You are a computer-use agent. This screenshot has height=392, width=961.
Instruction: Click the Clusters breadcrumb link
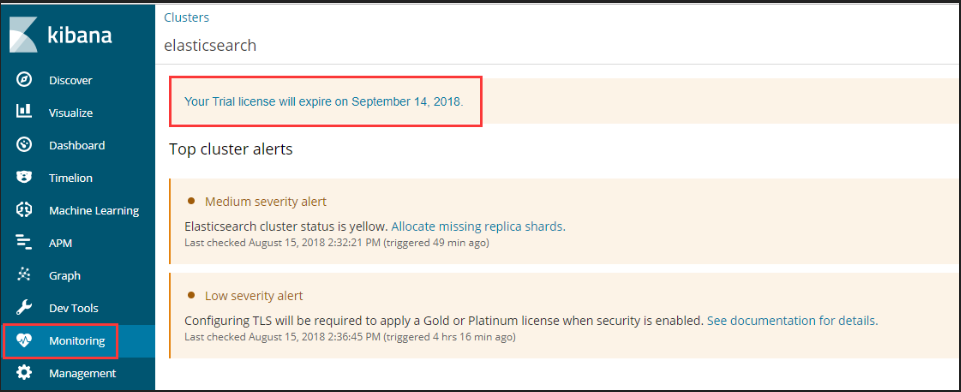tap(186, 18)
